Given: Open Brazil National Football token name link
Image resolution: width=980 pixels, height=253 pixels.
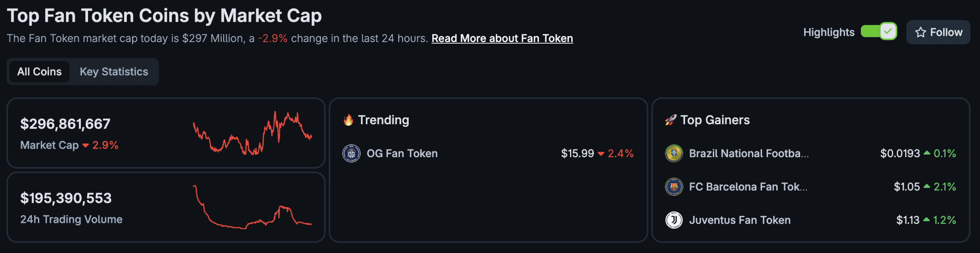Looking at the screenshot, I should click(x=749, y=154).
